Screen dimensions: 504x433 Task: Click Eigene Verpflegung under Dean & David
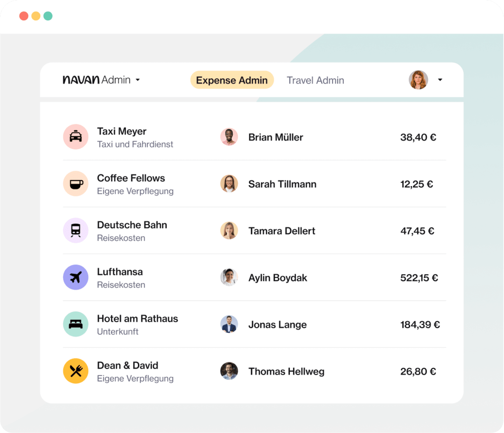coord(135,379)
